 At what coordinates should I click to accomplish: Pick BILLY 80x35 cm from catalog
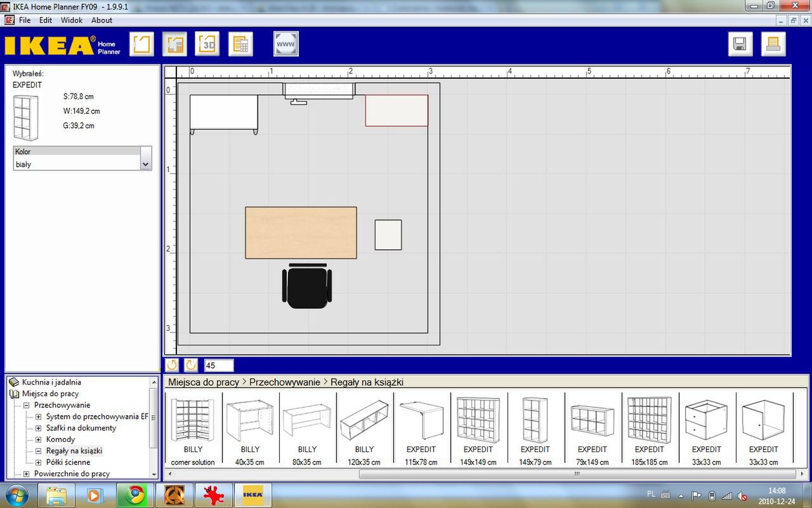[x=307, y=430]
